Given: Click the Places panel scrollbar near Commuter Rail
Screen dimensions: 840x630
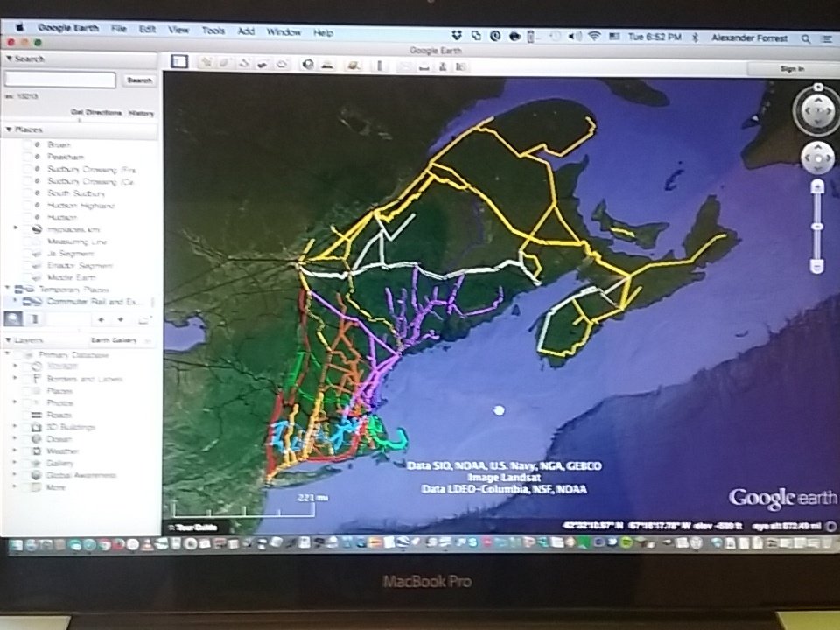Looking at the screenshot, I should (x=152, y=302).
